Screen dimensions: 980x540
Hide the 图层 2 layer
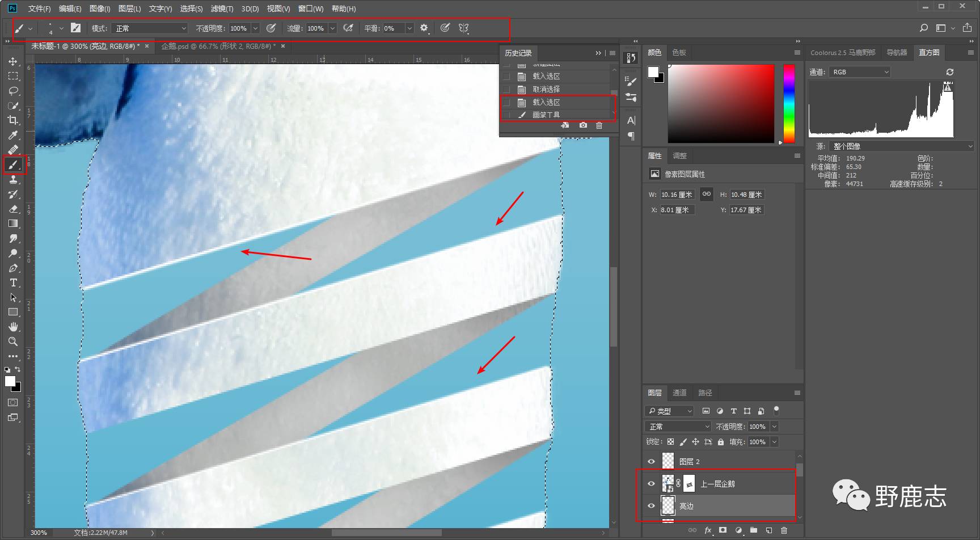click(651, 461)
